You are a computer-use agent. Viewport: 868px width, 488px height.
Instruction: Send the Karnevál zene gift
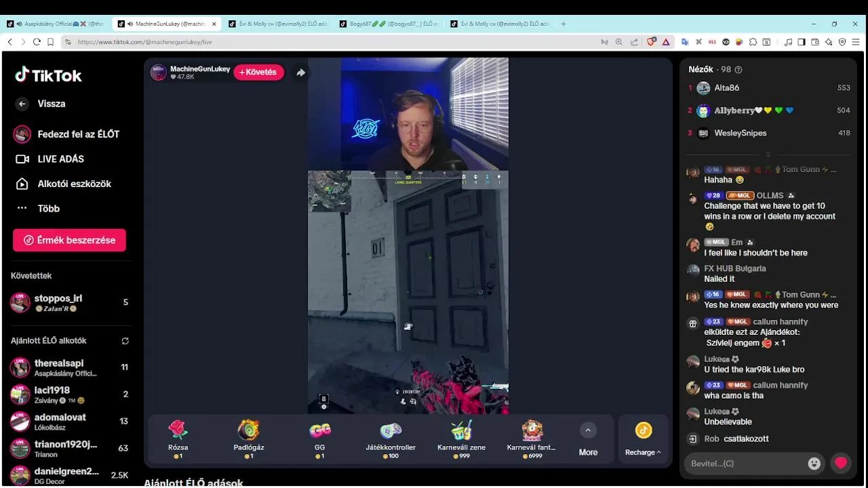pyautogui.click(x=461, y=439)
